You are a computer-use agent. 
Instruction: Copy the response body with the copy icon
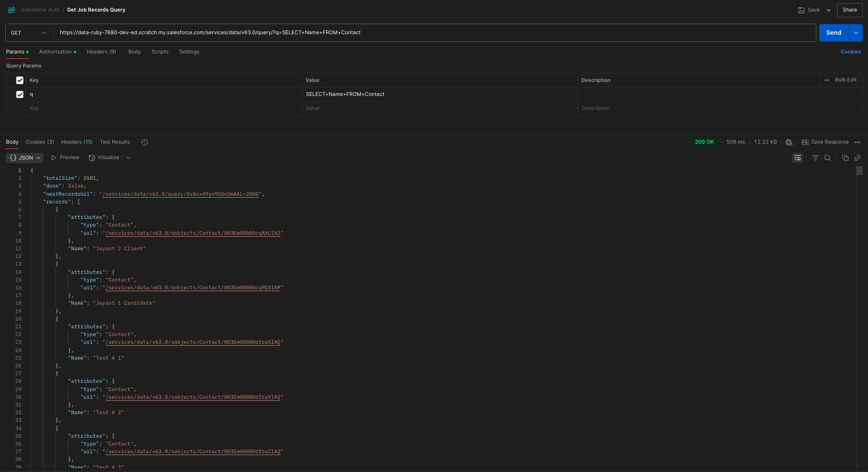845,158
